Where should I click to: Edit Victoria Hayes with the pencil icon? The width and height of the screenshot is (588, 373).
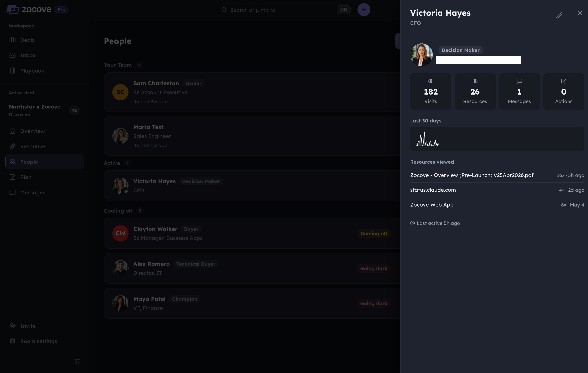click(x=559, y=15)
